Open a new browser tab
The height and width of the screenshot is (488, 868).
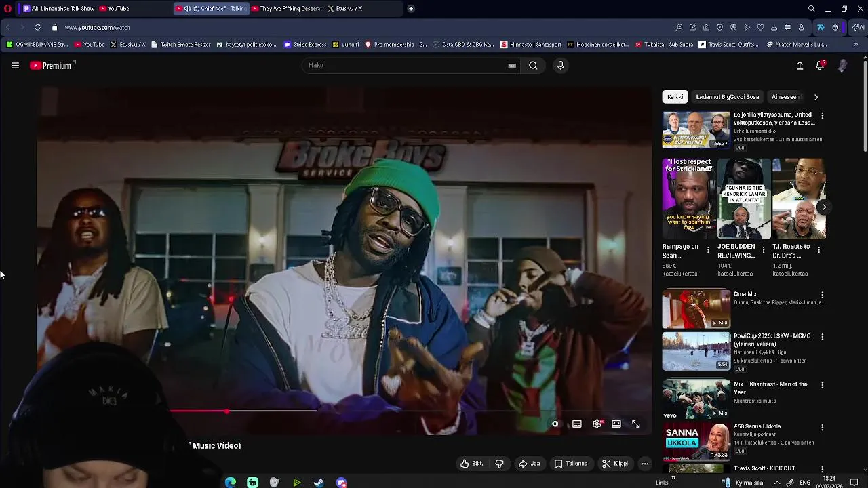pos(411,9)
